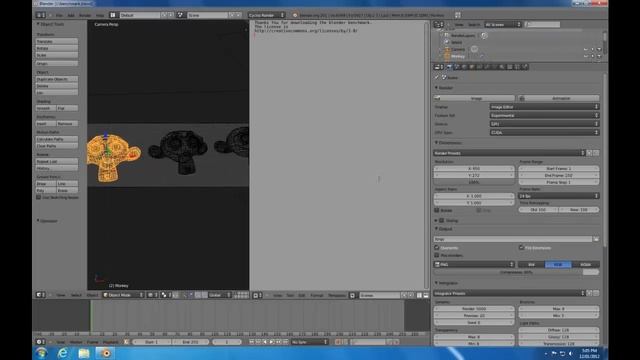This screenshot has height=360, width=640.
Task: Click the output path field
Action: (x=513, y=239)
